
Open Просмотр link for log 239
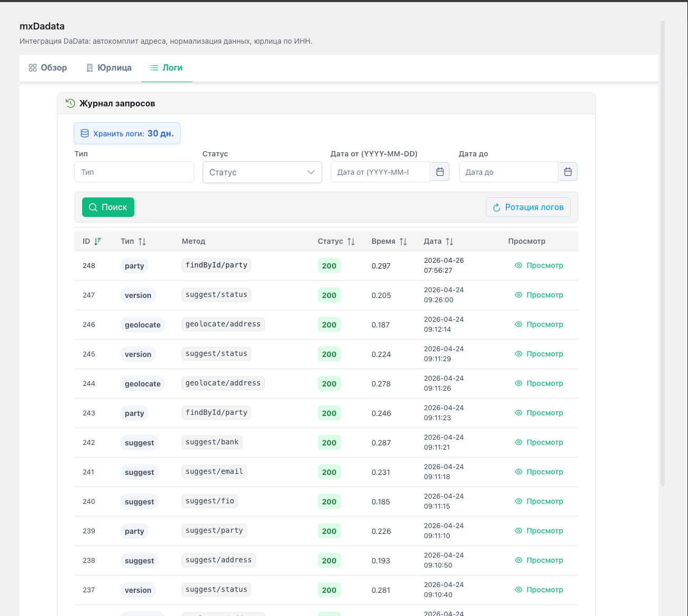click(x=539, y=531)
